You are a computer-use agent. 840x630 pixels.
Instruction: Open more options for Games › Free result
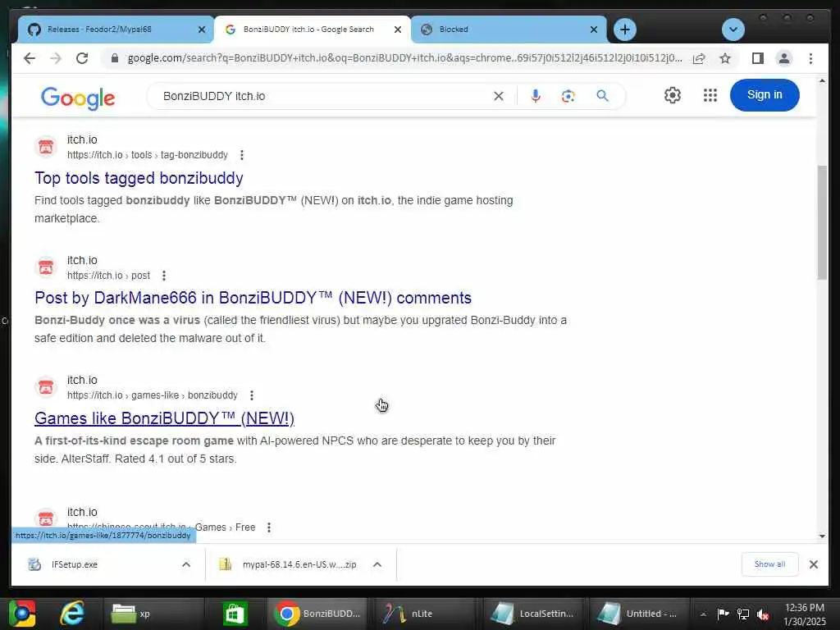click(x=269, y=527)
